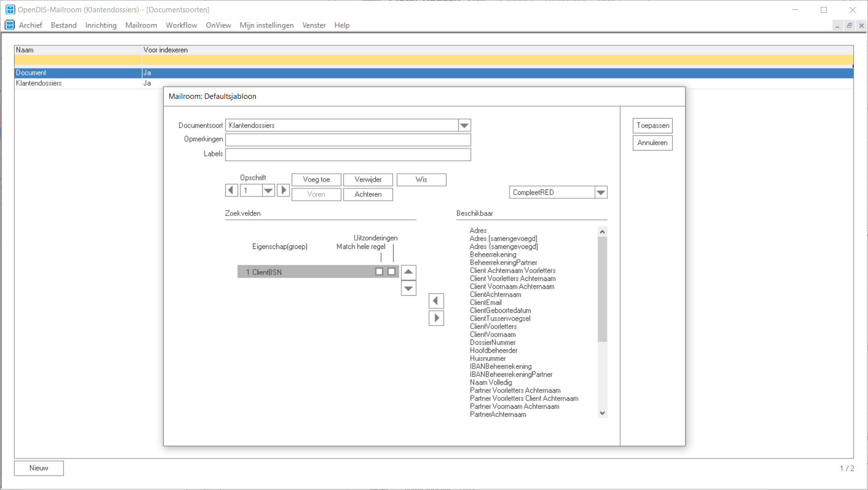The width and height of the screenshot is (868, 490).
Task: Select 'IBANBeheerrekening' in the Beschikbaar list
Action: pos(501,367)
